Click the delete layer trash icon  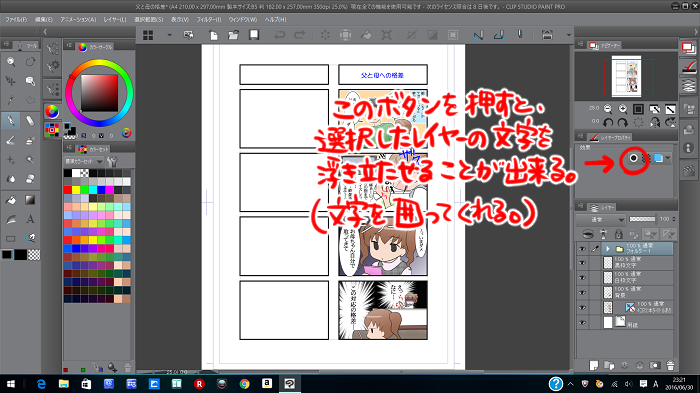(x=670, y=365)
